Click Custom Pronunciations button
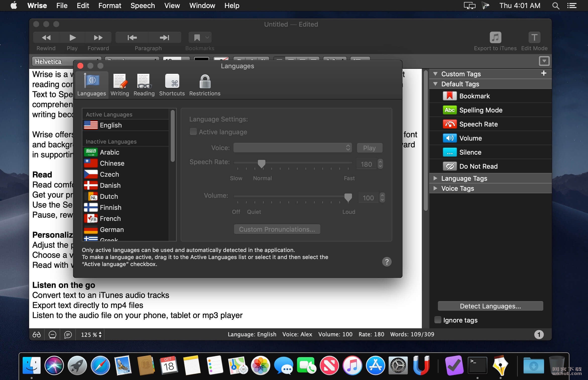Image resolution: width=588 pixels, height=380 pixels. pyautogui.click(x=277, y=229)
